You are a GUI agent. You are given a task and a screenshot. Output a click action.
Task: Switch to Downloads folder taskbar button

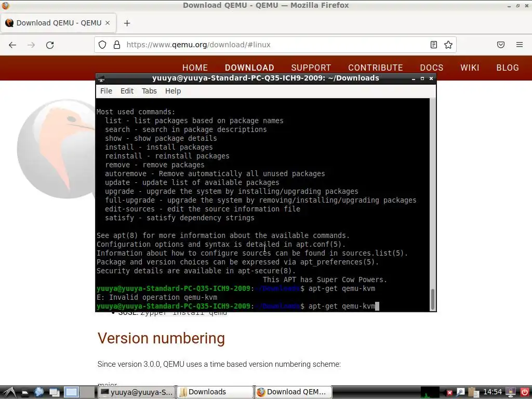pyautogui.click(x=215, y=392)
